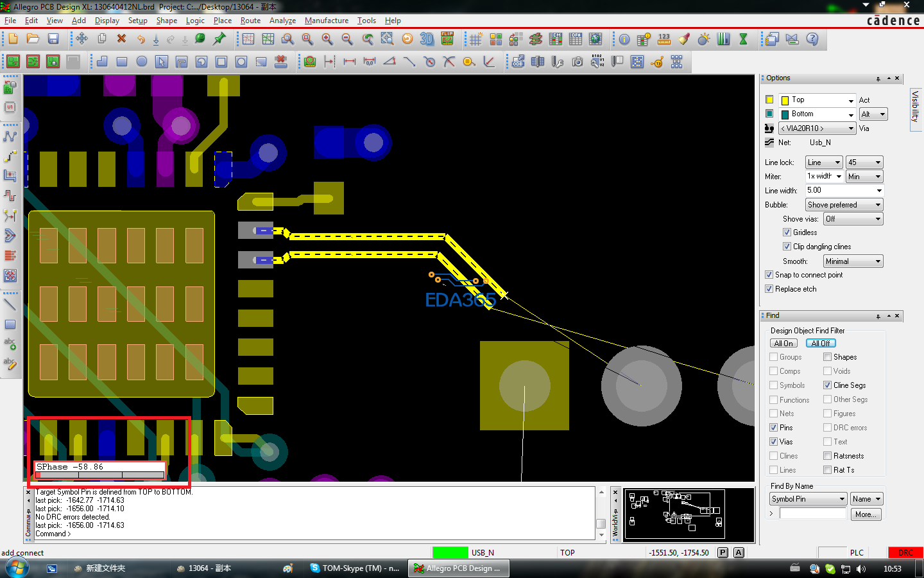Click the ODB export icon
This screenshot has width=924, height=578.
point(518,62)
